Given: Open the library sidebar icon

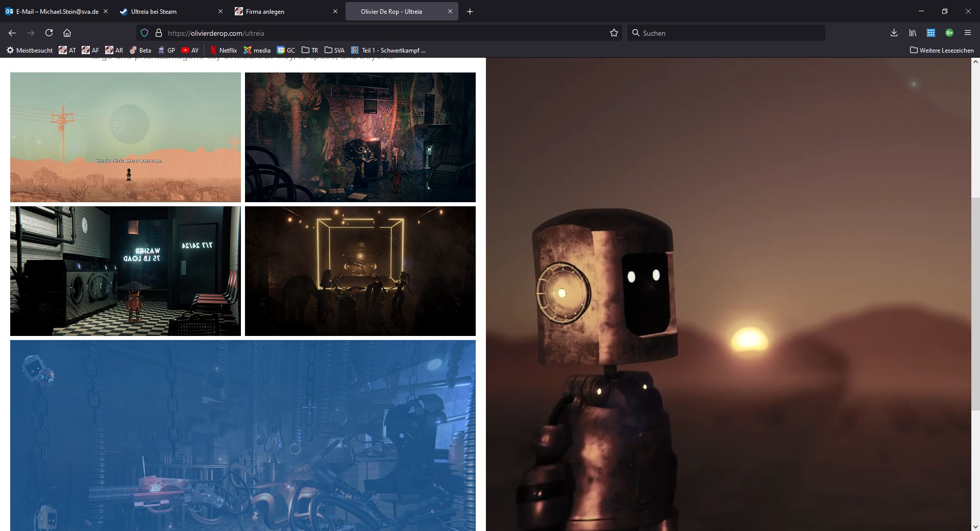Looking at the screenshot, I should coord(913,33).
